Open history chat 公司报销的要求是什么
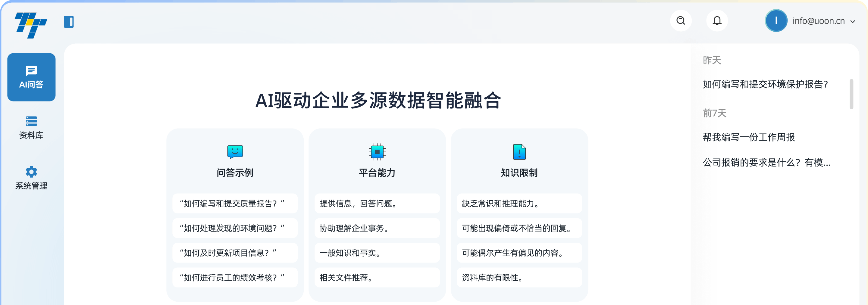868x305 pixels. [x=766, y=163]
